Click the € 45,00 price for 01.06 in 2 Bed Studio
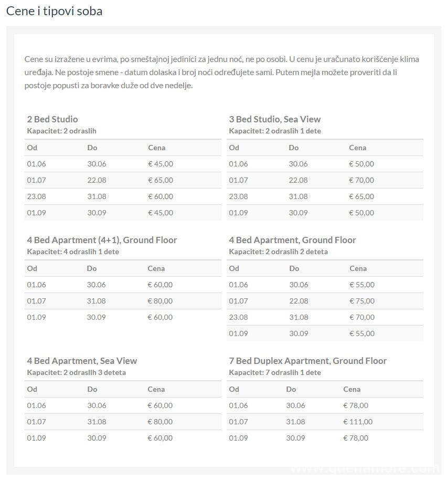The width and height of the screenshot is (448, 480). 161,164
